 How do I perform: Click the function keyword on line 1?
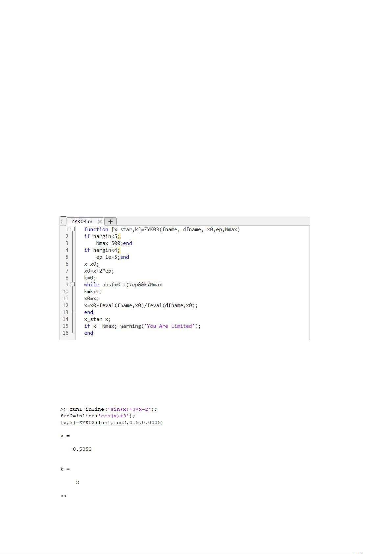click(96, 229)
